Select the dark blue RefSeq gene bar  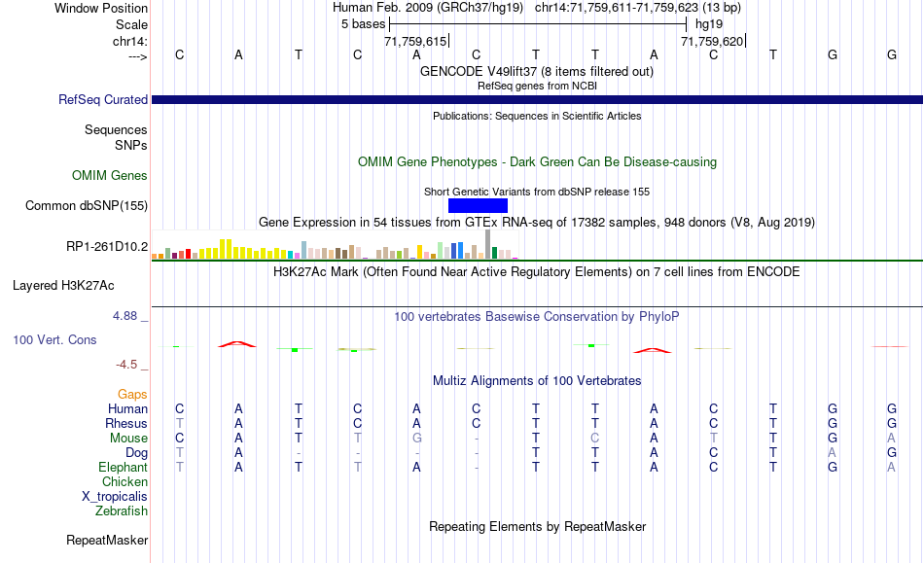[x=537, y=100]
